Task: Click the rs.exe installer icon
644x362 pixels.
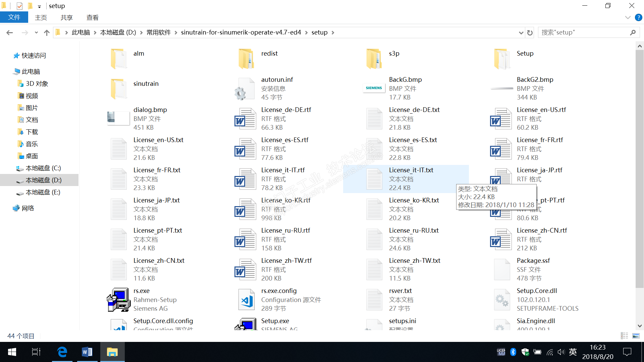Action: (118, 300)
